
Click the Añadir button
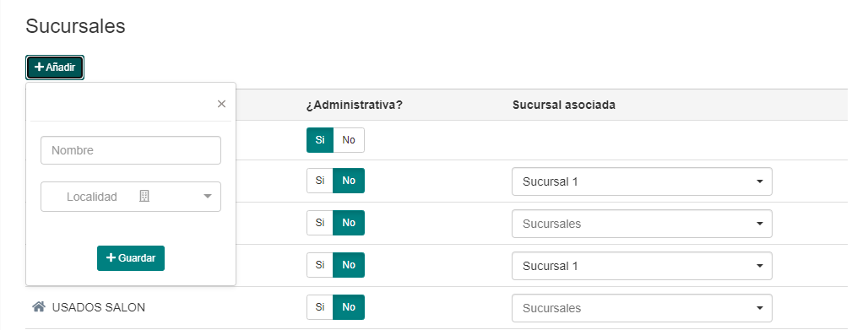(x=55, y=68)
